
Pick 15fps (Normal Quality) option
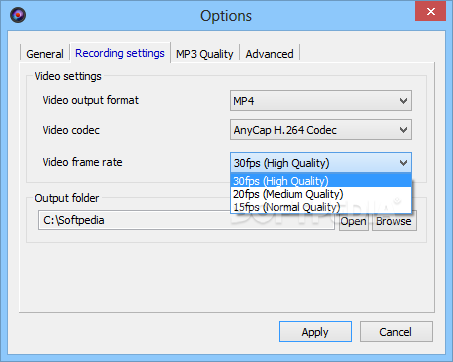(321, 207)
